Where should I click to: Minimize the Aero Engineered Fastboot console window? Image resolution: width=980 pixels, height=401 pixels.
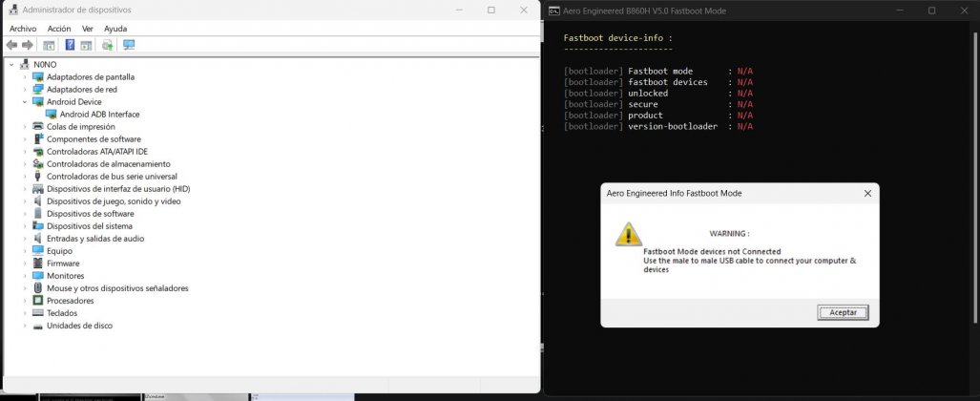pyautogui.click(x=900, y=11)
